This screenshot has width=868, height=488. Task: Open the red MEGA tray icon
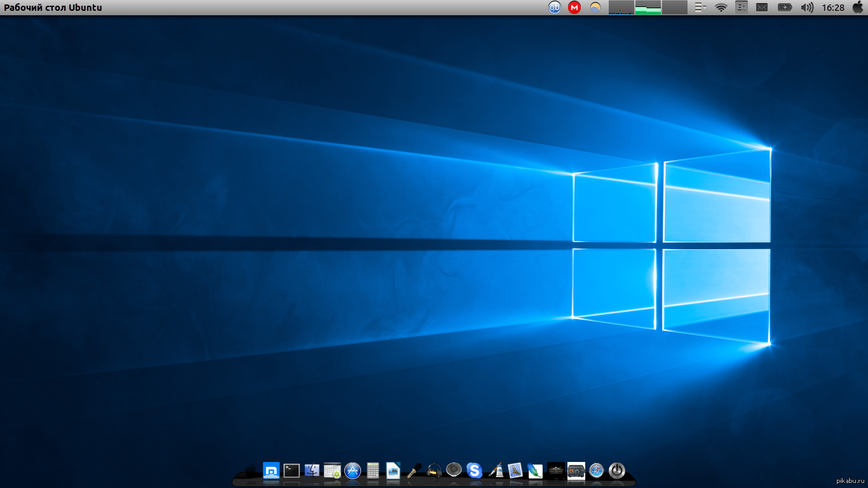(x=574, y=8)
